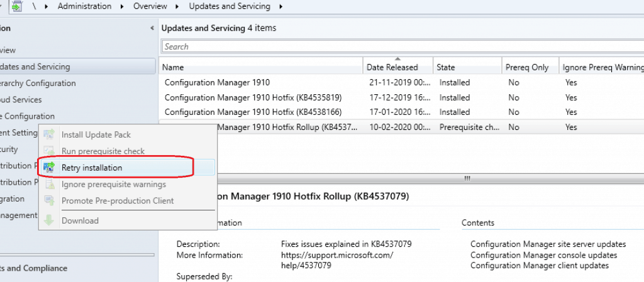
Task: Click the Hotfix Rollup (KB4537079) details heading
Action: (x=313, y=197)
